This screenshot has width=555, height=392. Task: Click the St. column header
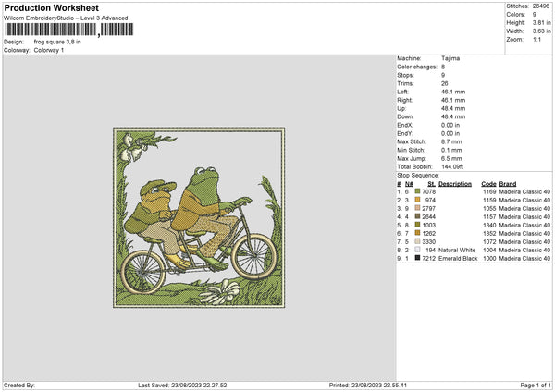431,184
